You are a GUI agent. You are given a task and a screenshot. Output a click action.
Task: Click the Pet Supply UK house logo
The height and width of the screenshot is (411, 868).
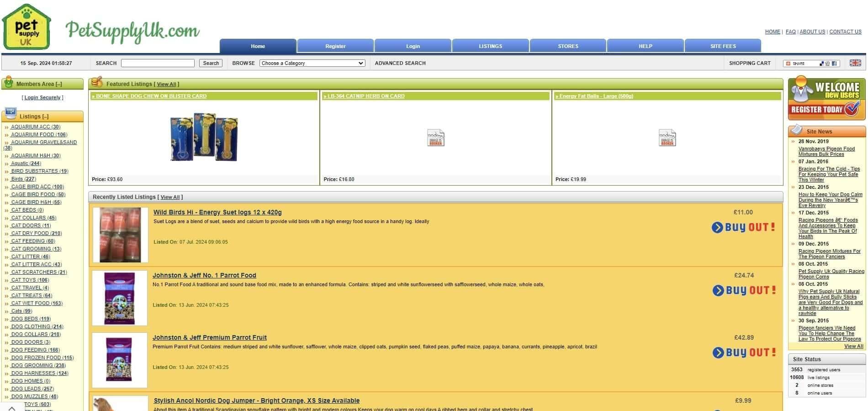click(x=26, y=27)
